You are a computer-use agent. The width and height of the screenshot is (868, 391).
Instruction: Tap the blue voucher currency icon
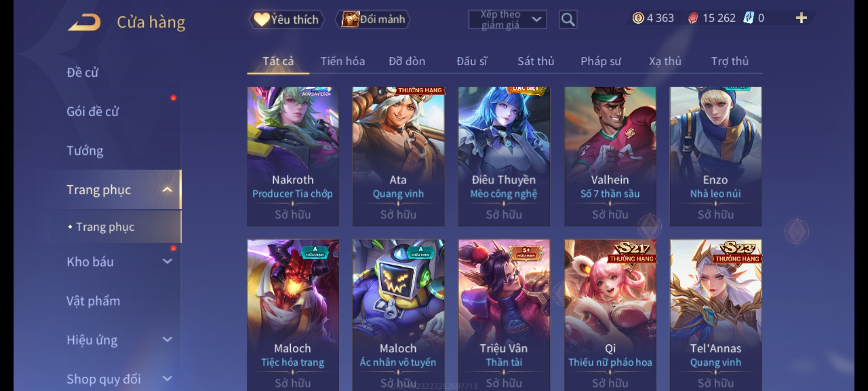748,18
